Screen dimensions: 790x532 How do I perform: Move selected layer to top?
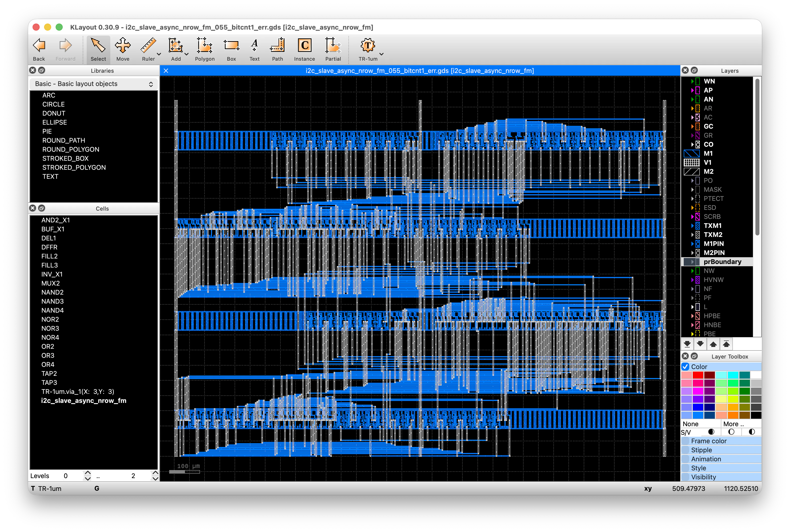(726, 344)
